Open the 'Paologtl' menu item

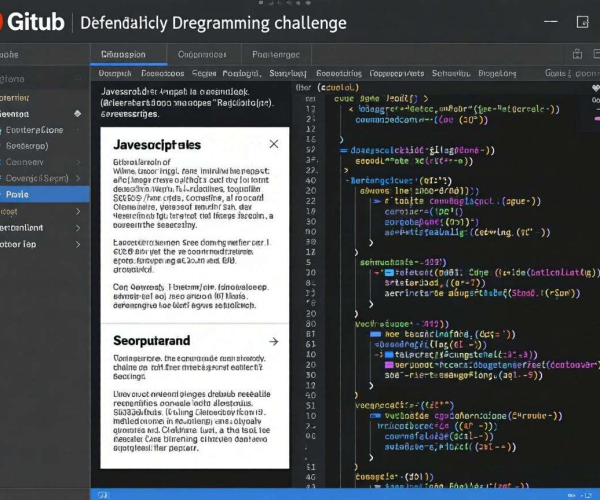click(x=242, y=73)
